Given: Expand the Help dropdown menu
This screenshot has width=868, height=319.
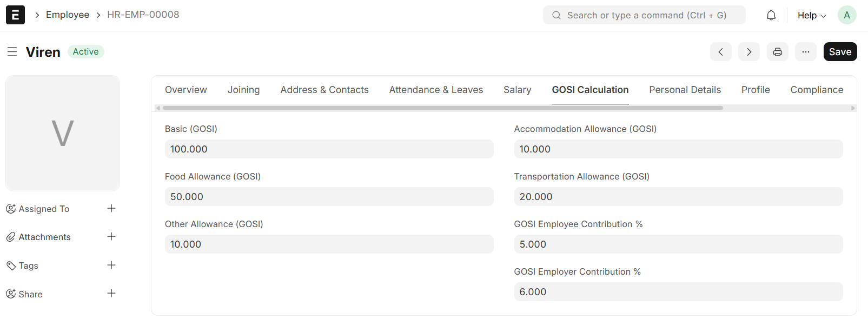Looking at the screenshot, I should [811, 15].
